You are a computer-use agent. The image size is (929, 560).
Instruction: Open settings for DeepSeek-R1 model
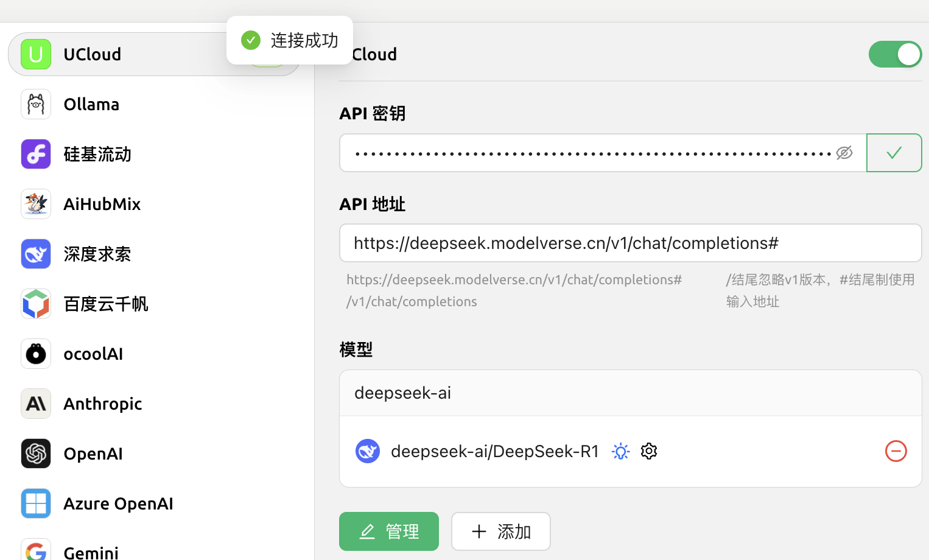(x=648, y=451)
